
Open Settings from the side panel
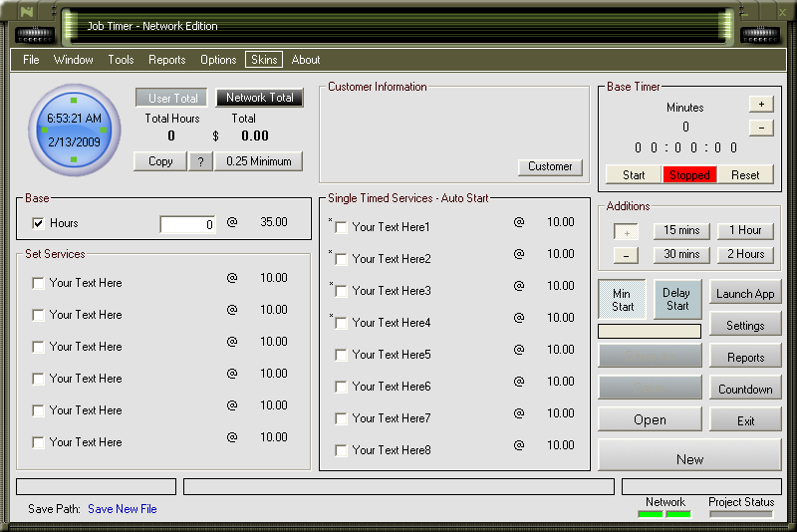pos(745,326)
